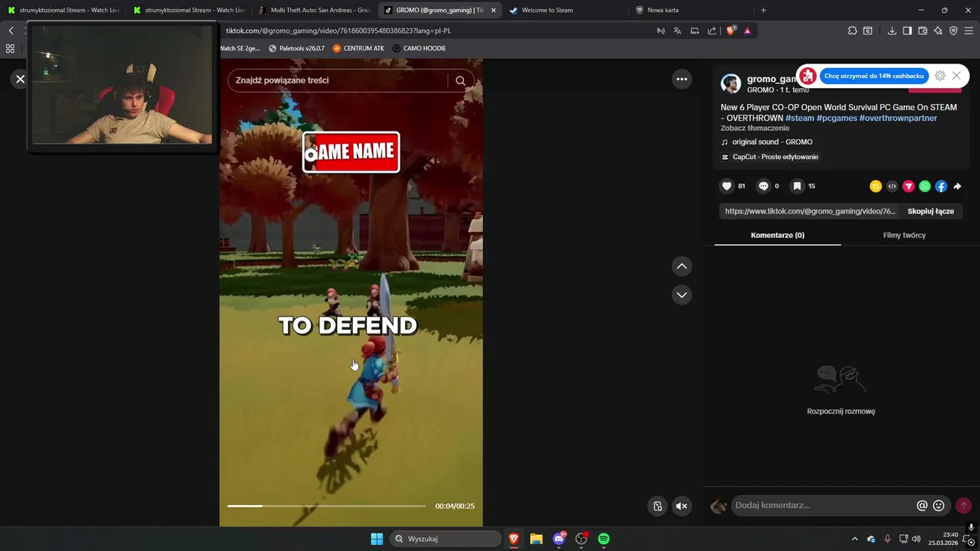980x551 pixels.
Task: Click the address bar URL
Action: 338,31
